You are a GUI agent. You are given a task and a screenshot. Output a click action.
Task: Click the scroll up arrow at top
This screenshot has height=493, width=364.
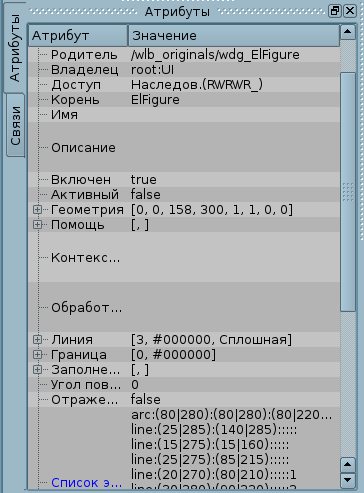pyautogui.click(x=348, y=32)
